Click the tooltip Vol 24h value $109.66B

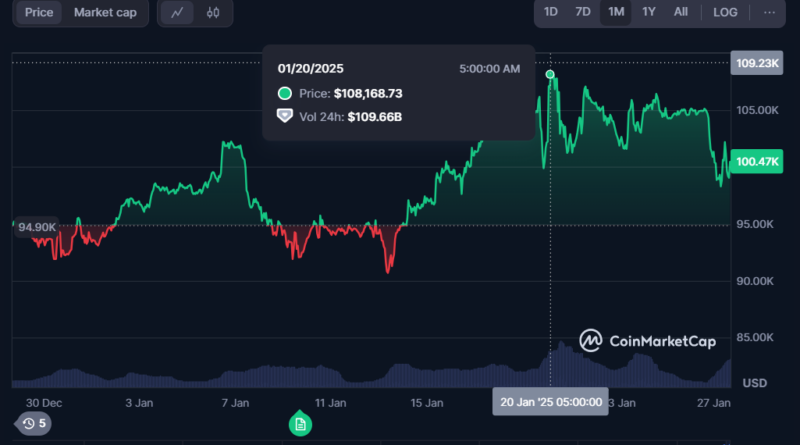click(374, 117)
